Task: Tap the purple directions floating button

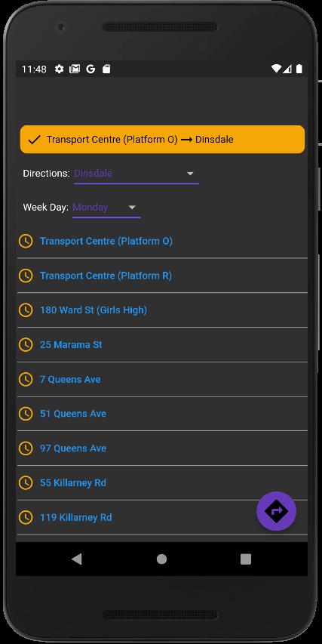Action: 276,511
